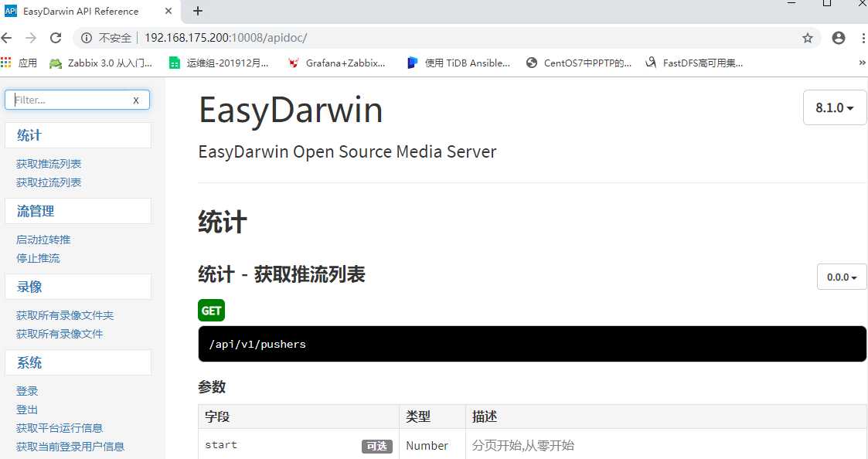The height and width of the screenshot is (459, 868).
Task: Open the 获取所有录像文件夹 sidebar link
Action: (x=65, y=315)
